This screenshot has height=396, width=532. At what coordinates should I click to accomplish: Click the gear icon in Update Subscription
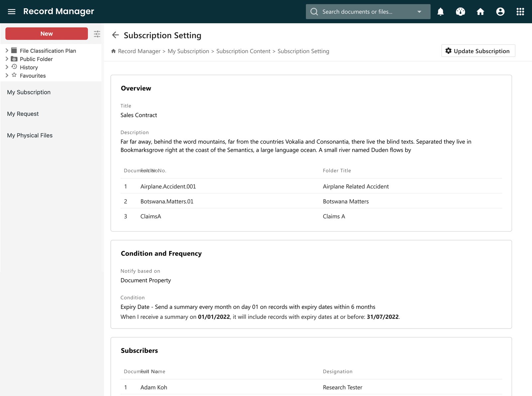click(448, 51)
